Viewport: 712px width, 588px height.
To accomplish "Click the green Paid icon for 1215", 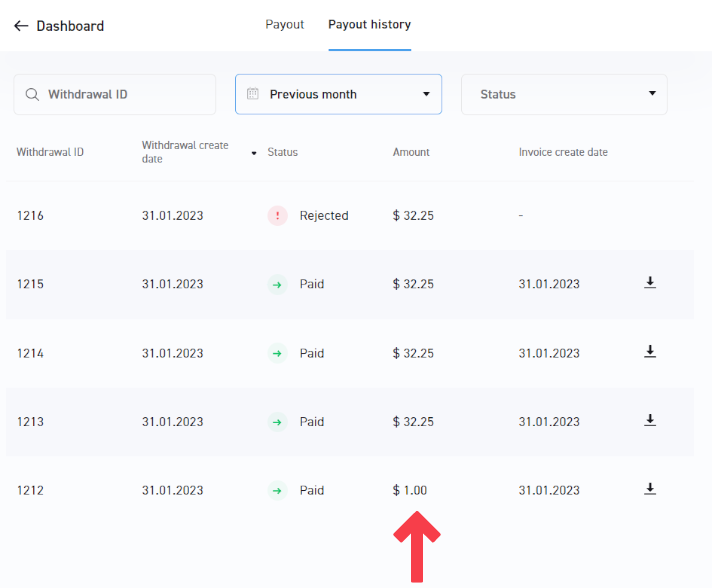I will [x=277, y=284].
